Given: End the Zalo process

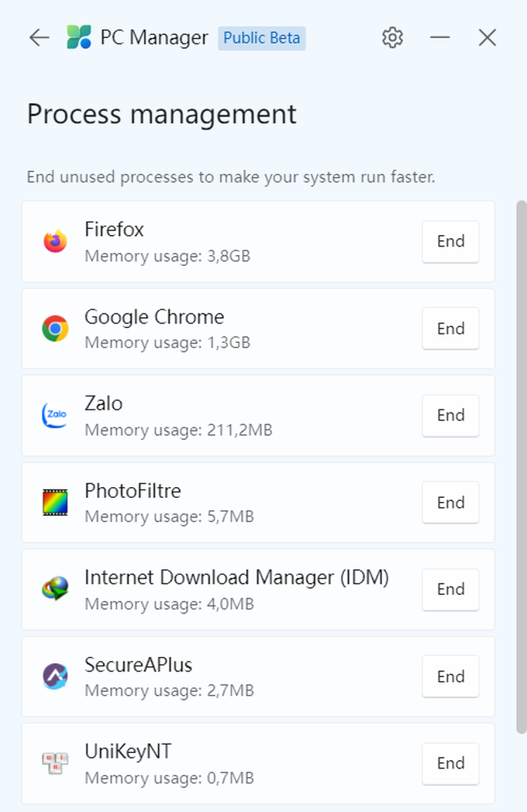Looking at the screenshot, I should click(450, 415).
